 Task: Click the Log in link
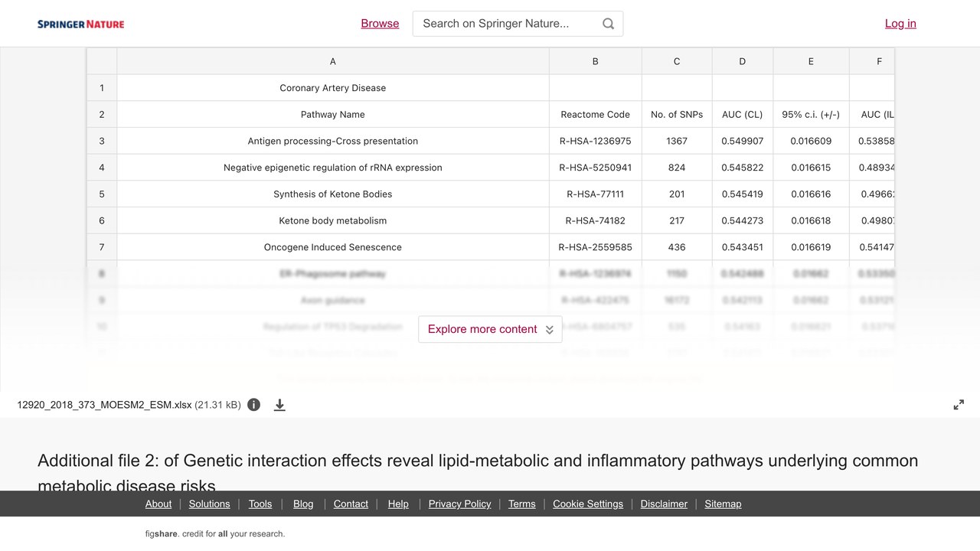coord(900,24)
